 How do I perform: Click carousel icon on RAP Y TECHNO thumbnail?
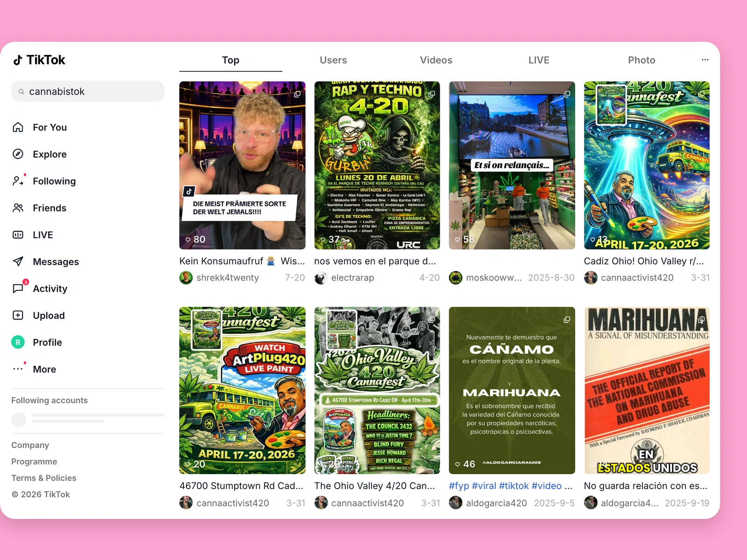(x=432, y=94)
